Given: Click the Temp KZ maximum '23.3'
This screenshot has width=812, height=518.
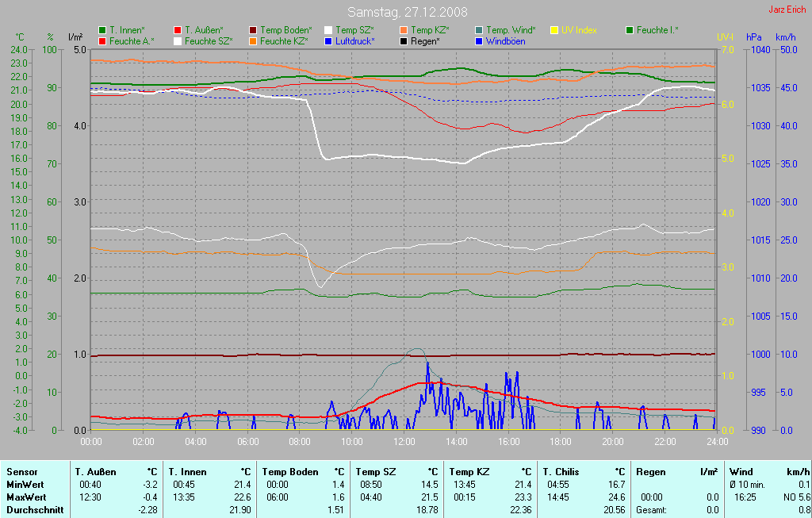Looking at the screenshot, I should click(523, 497).
